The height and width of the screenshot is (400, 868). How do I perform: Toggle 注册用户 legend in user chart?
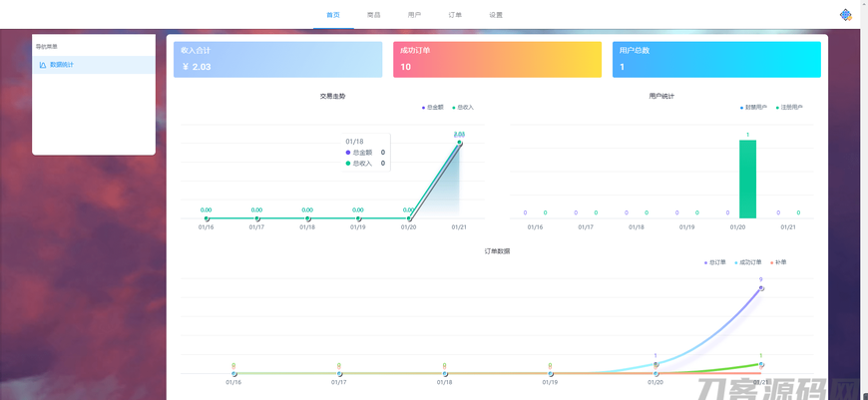tap(789, 107)
